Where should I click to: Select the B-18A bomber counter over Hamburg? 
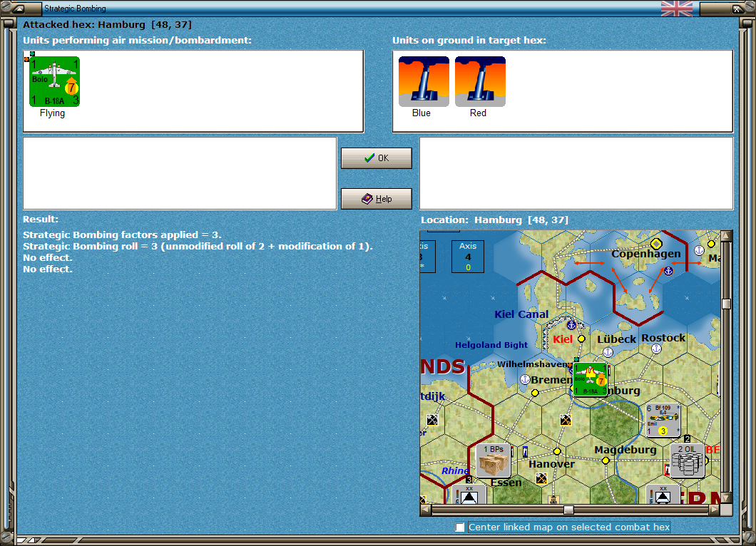tap(590, 378)
